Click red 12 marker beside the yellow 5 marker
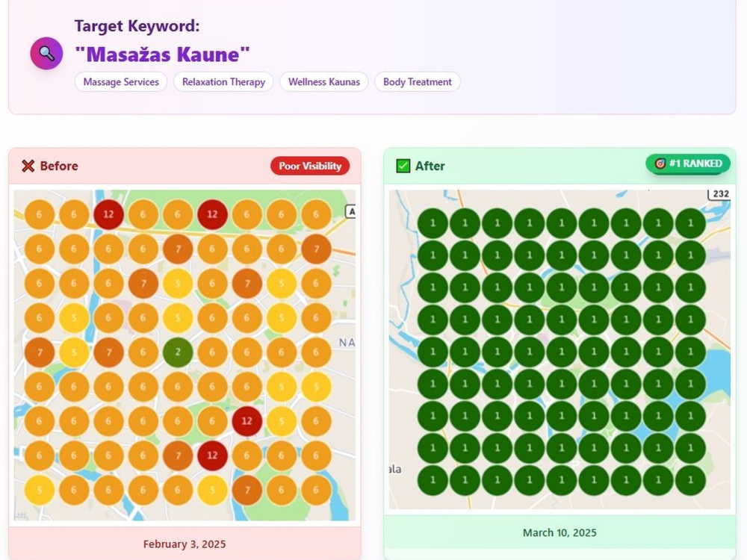Screen dimensions: 747x560 click(x=247, y=421)
